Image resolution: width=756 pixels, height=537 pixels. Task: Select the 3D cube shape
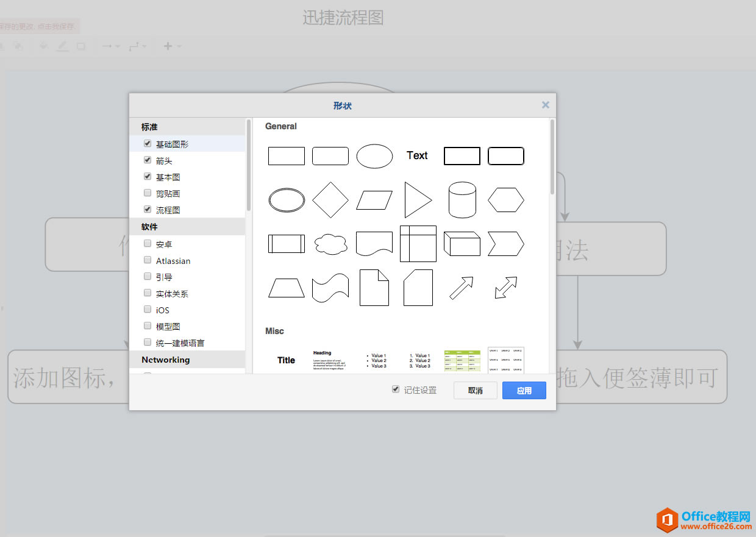coord(462,243)
